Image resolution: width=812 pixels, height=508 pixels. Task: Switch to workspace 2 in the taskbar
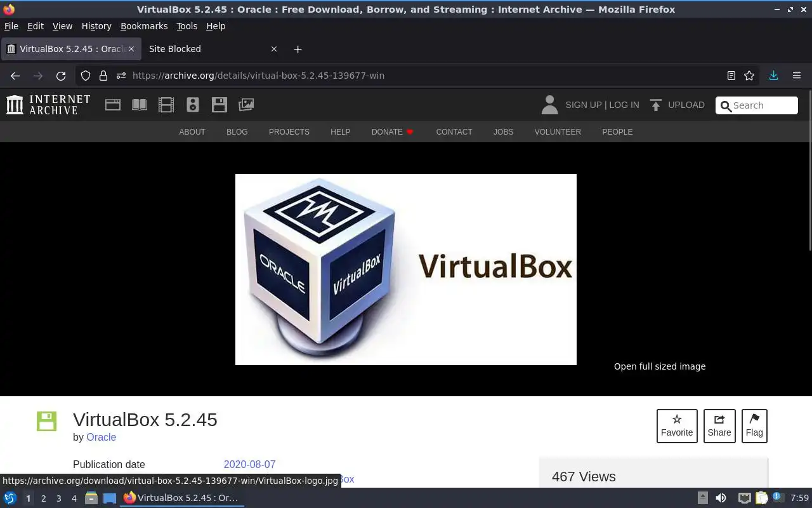tap(43, 498)
